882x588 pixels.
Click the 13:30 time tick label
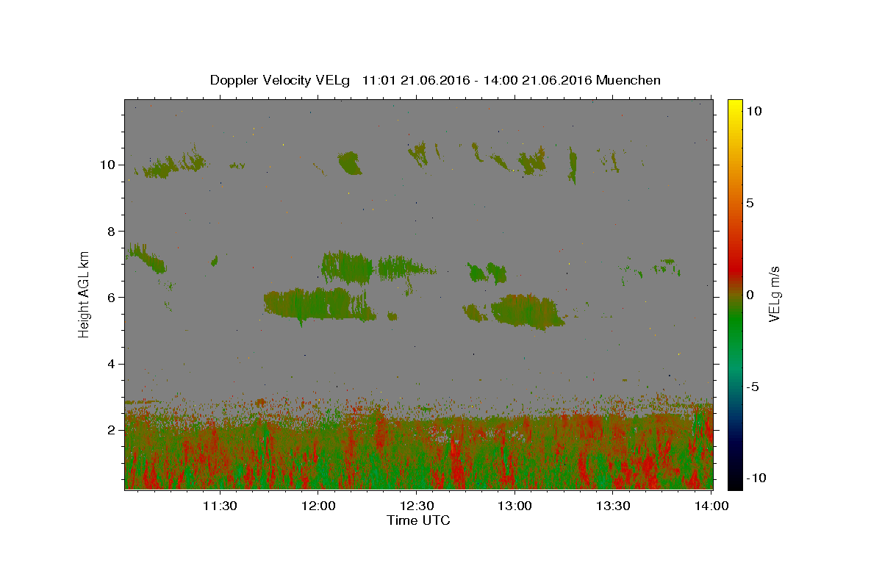tap(612, 506)
